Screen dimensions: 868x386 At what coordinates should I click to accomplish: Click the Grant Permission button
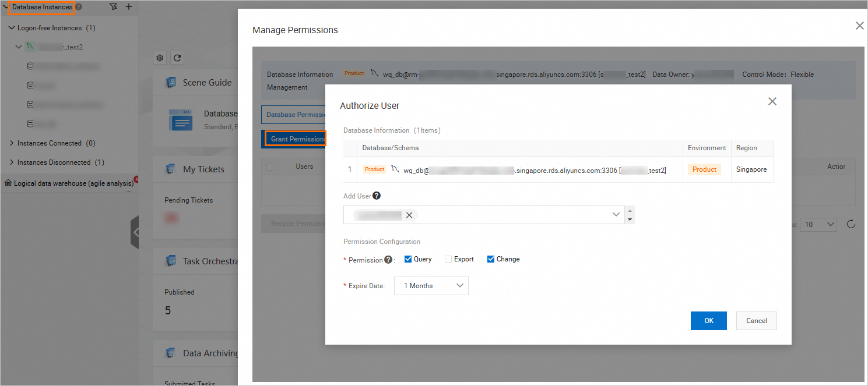296,139
